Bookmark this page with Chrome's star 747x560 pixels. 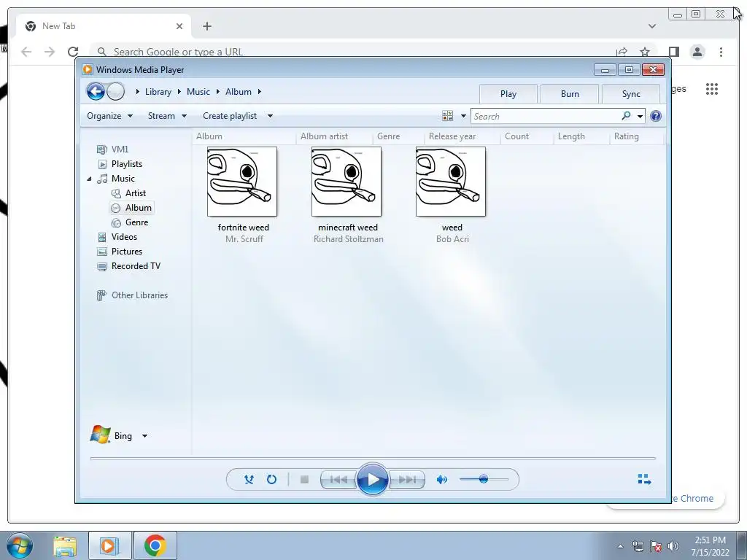tap(645, 52)
